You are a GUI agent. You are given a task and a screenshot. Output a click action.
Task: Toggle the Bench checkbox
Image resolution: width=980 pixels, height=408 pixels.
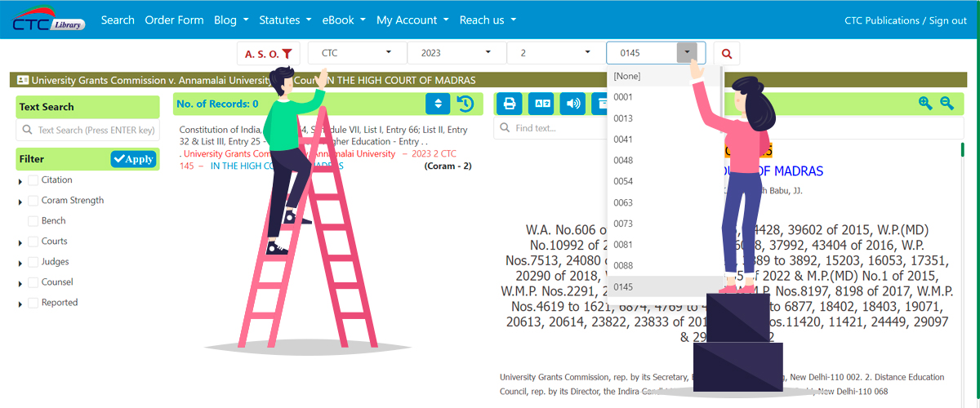[x=33, y=221]
